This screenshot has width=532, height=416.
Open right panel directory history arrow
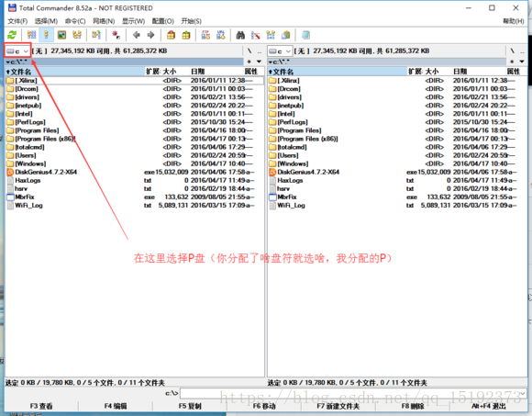point(522,62)
